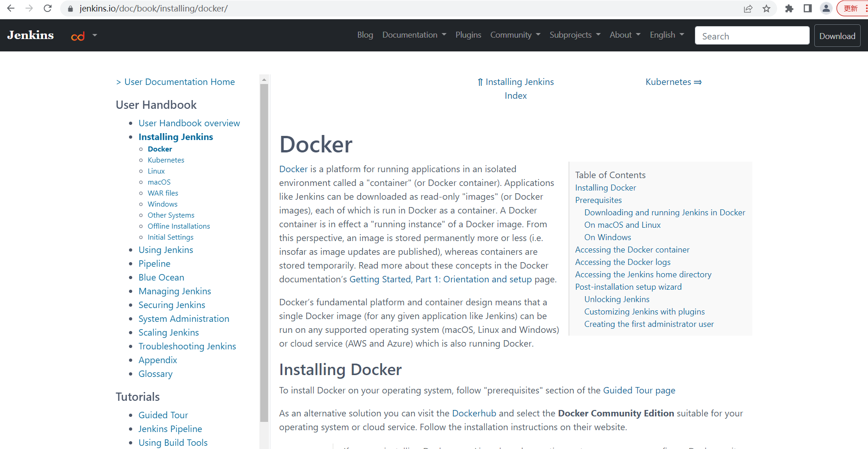
Task: Click the browser back arrow
Action: coord(11,8)
